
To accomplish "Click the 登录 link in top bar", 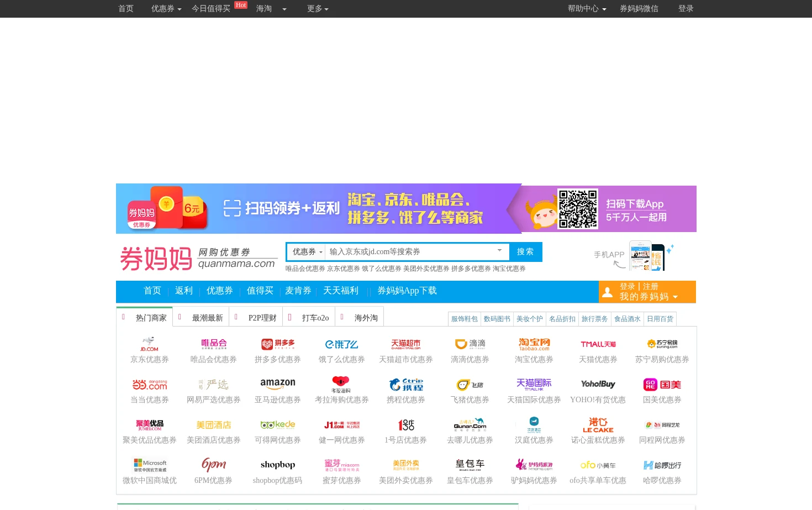I will pyautogui.click(x=686, y=9).
